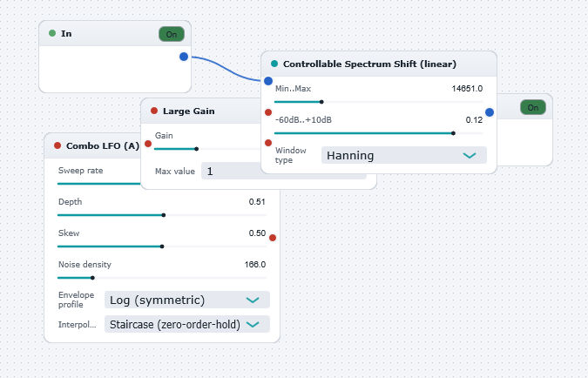Click the teal dot beside Controllable Spectrum Shift title
Image resolution: width=588 pixels, height=378 pixels.
274,64
